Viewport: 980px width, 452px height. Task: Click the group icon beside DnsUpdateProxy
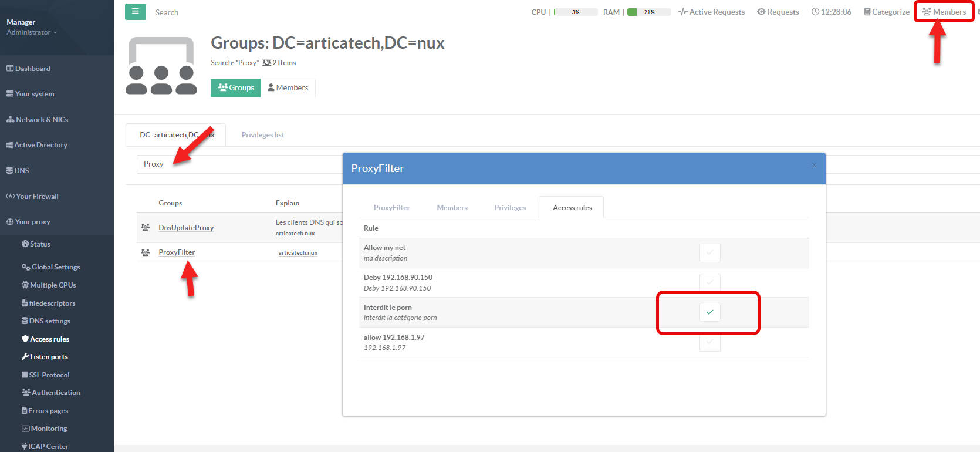(145, 227)
